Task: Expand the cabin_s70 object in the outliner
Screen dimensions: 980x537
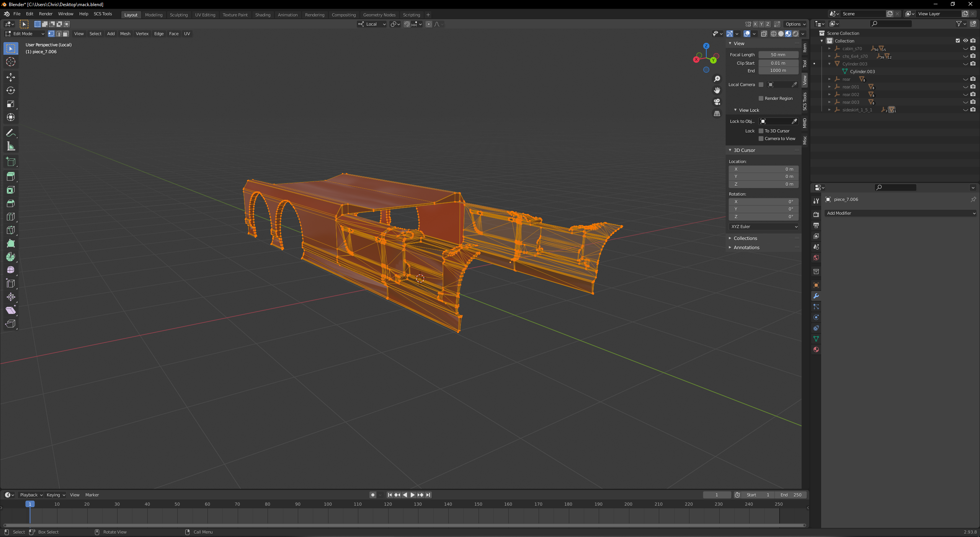Action: click(830, 49)
